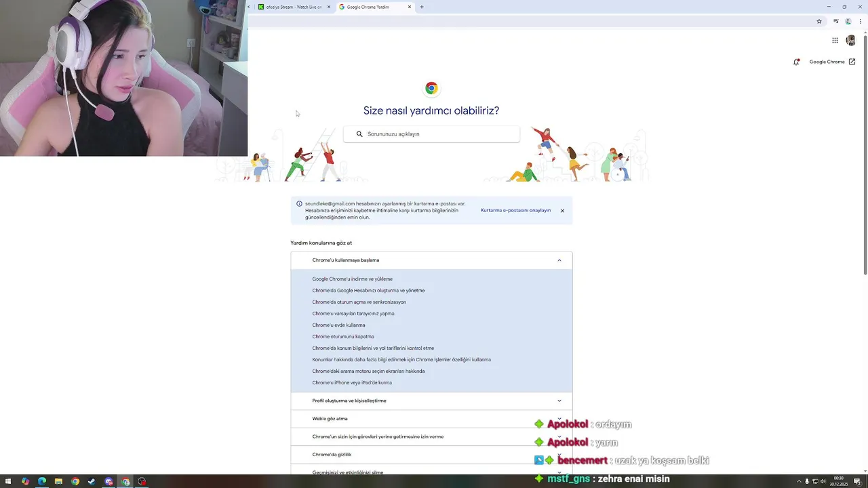Collapse the Chrome'u kullanmaya başlama section
Viewport: 868px width, 488px height.
431,260
